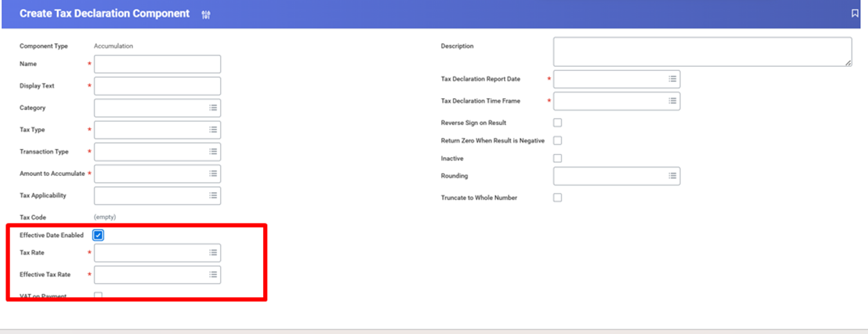Open the Tax Type prompt list icon
The height and width of the screenshot is (334, 868).
(213, 129)
